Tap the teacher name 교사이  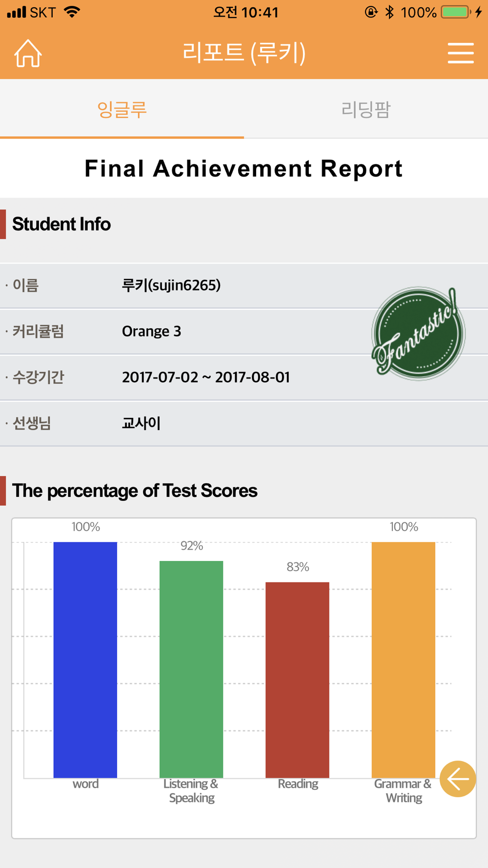point(141,423)
